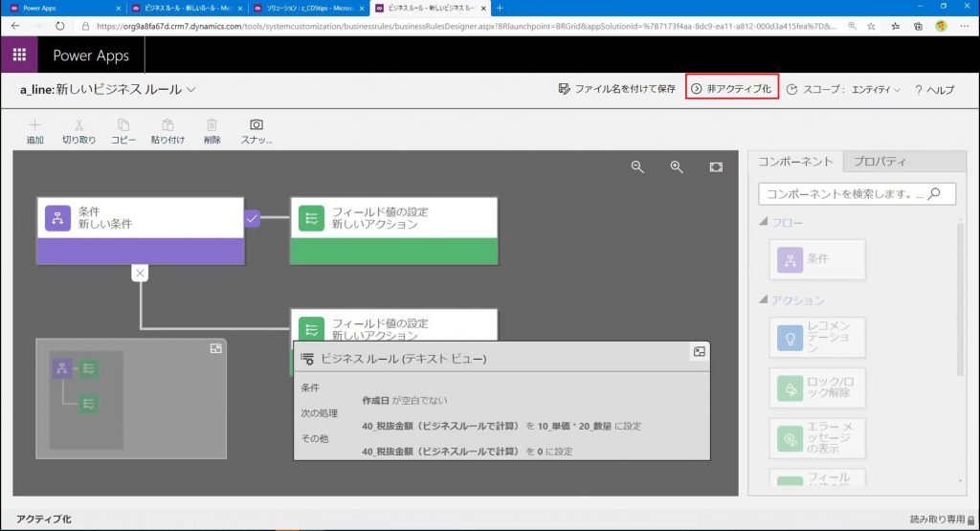Click the checkmark true-branch connector

pos(252,218)
